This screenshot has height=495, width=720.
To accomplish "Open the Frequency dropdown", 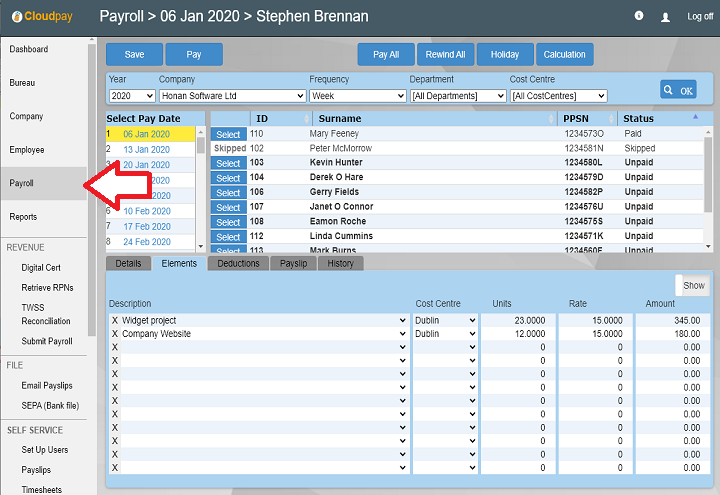I will tap(353, 96).
